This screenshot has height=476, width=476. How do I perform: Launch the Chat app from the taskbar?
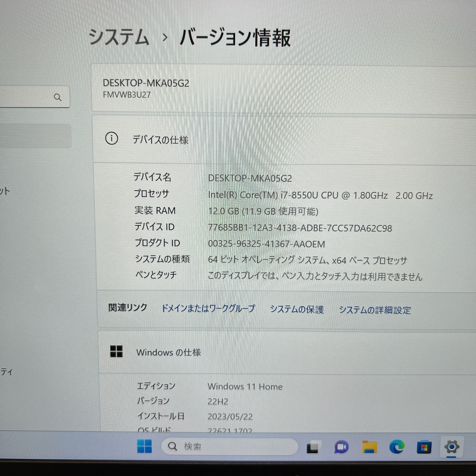[341, 447]
